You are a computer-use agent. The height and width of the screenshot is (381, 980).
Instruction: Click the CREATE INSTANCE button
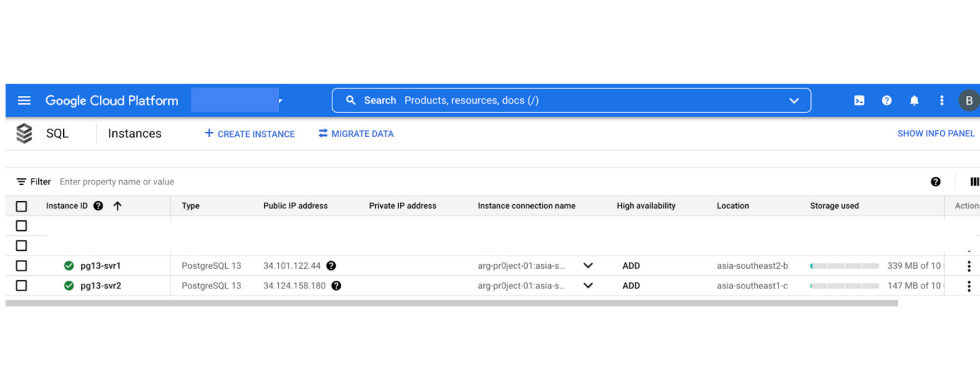(249, 134)
